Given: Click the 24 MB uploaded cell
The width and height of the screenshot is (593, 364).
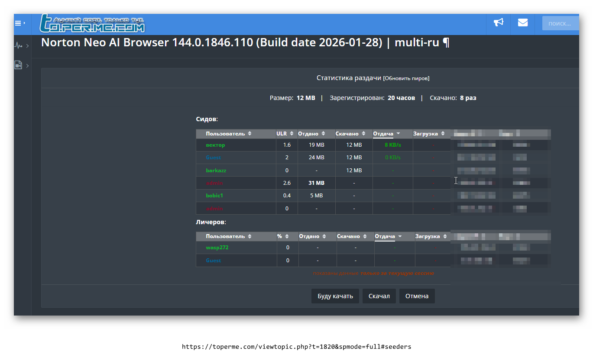Looking at the screenshot, I should (x=316, y=158).
